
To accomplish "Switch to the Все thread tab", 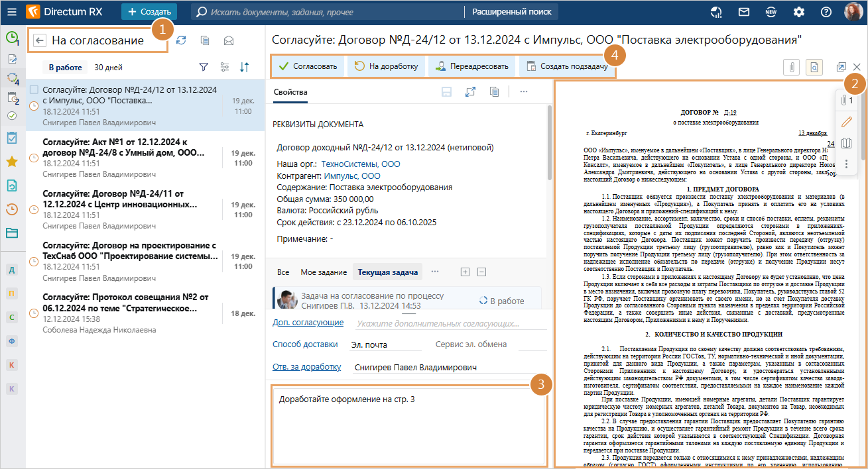I will pyautogui.click(x=283, y=272).
